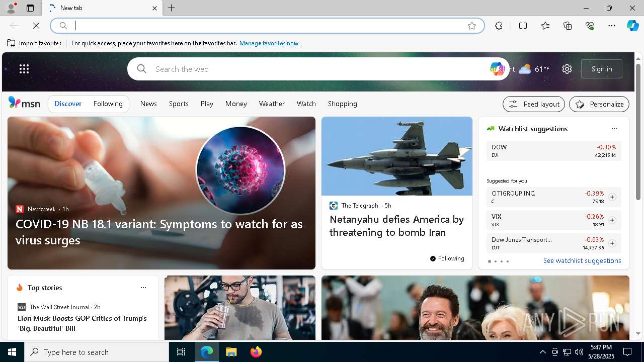
Task: Click the browser address bar
Action: [267, 26]
